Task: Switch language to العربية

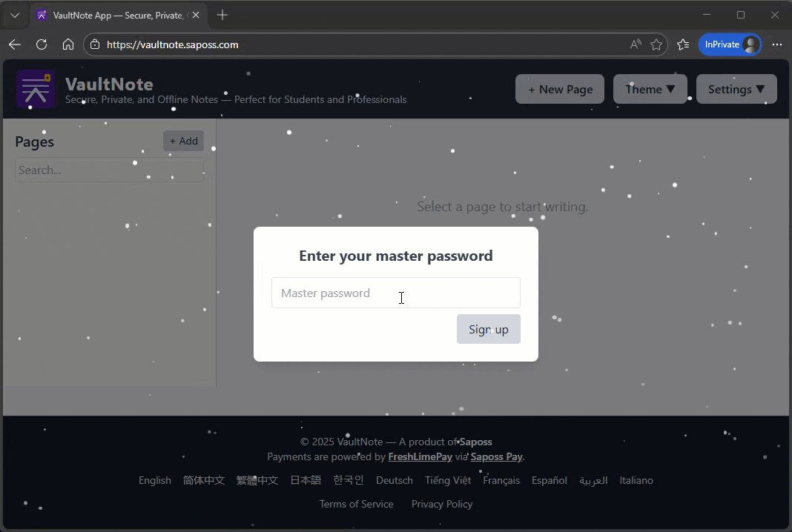Action: 593,481
